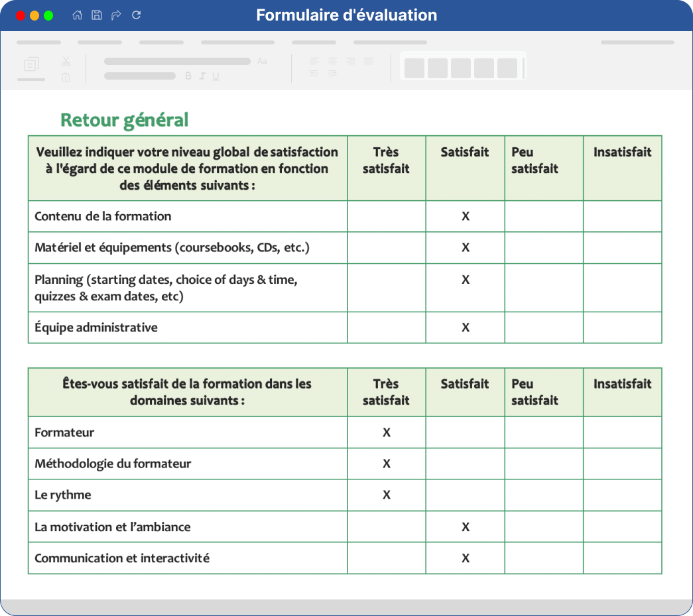Viewport: 693px width, 616px height.
Task: Select the 'La motivation et l'ambiance' row label
Action: point(113,526)
